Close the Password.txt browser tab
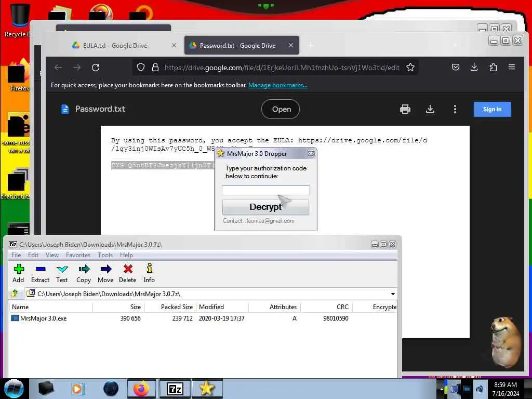Viewport: 532px width, 399px height. 291,45
